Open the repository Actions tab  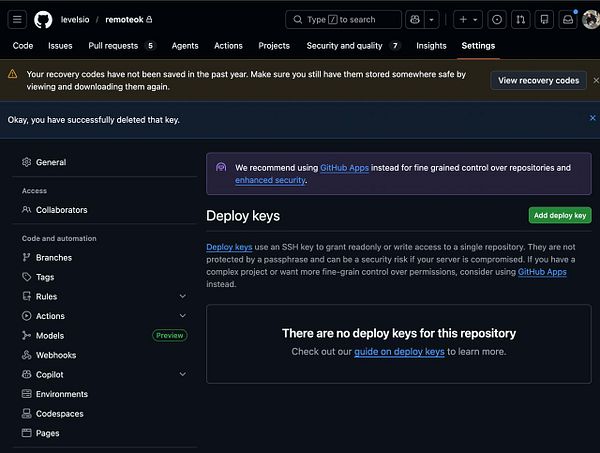pos(228,46)
